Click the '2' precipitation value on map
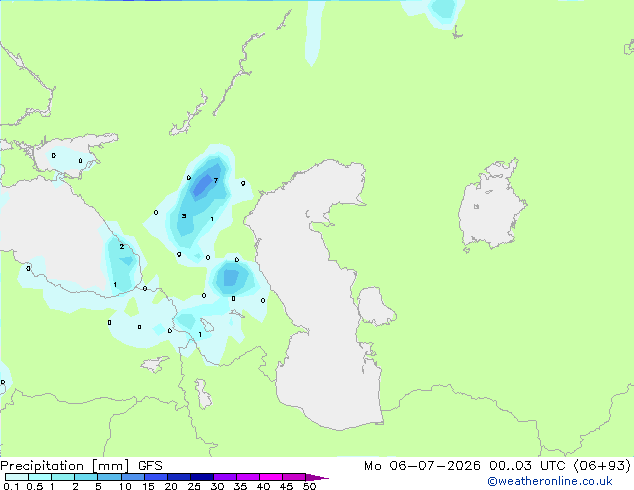This screenshot has width=634, height=490. click(x=122, y=246)
